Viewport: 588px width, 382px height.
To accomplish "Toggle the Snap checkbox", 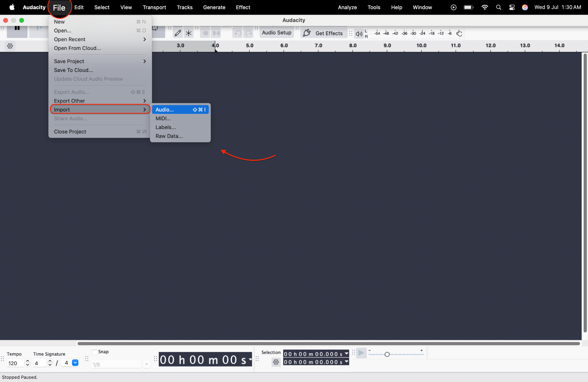I will tap(95, 352).
